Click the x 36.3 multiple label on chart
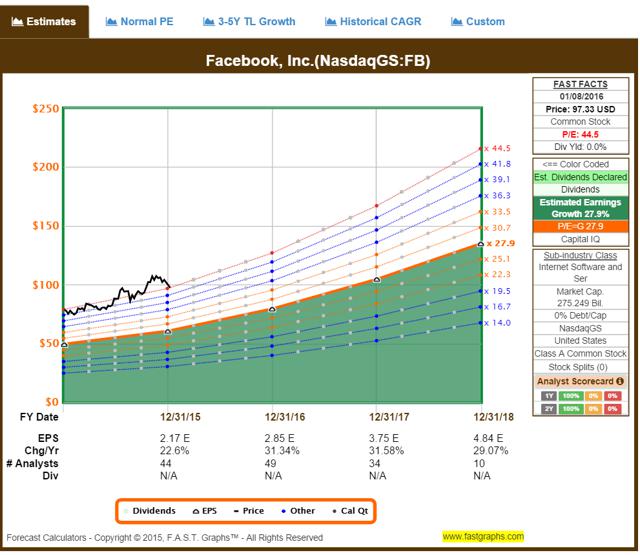Image resolution: width=640 pixels, height=555 pixels. pos(498,195)
